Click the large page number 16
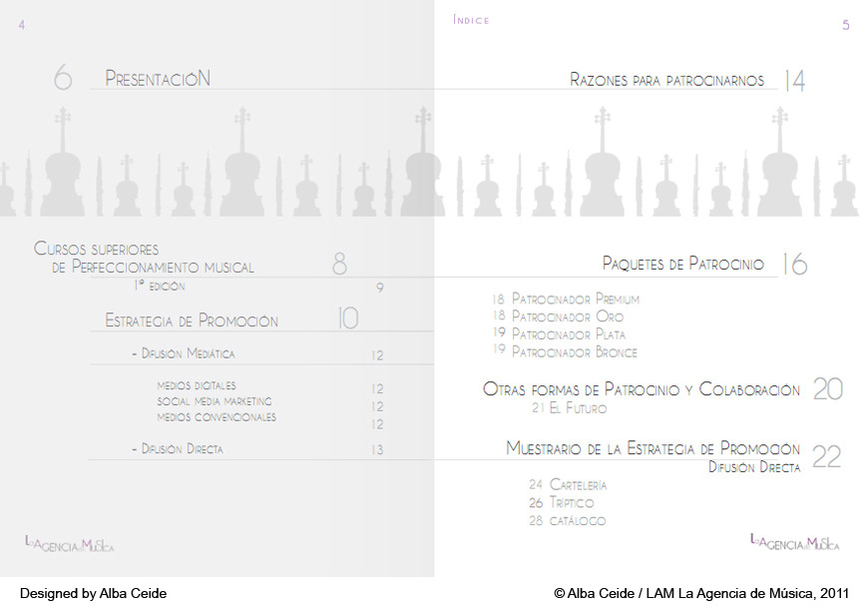868x613 pixels. [x=795, y=264]
